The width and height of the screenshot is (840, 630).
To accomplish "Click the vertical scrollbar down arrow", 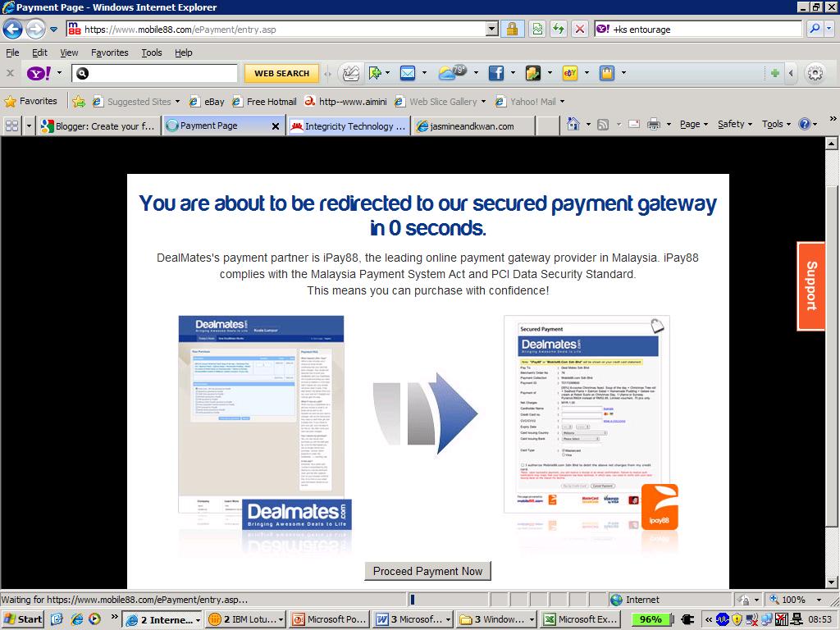I will click(832, 582).
